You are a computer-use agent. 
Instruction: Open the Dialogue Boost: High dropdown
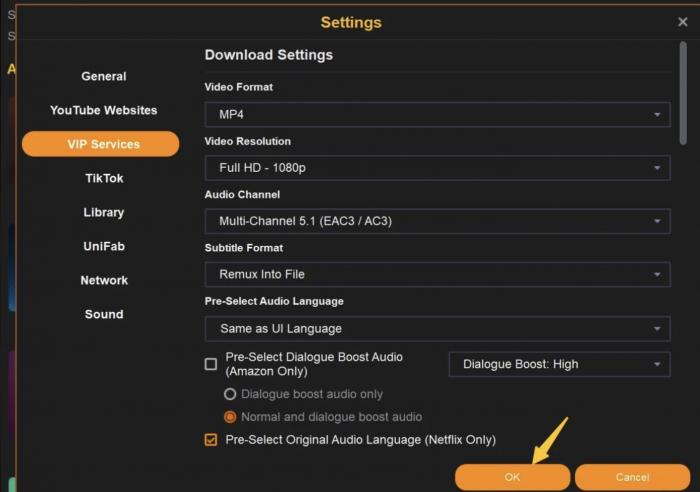click(559, 364)
